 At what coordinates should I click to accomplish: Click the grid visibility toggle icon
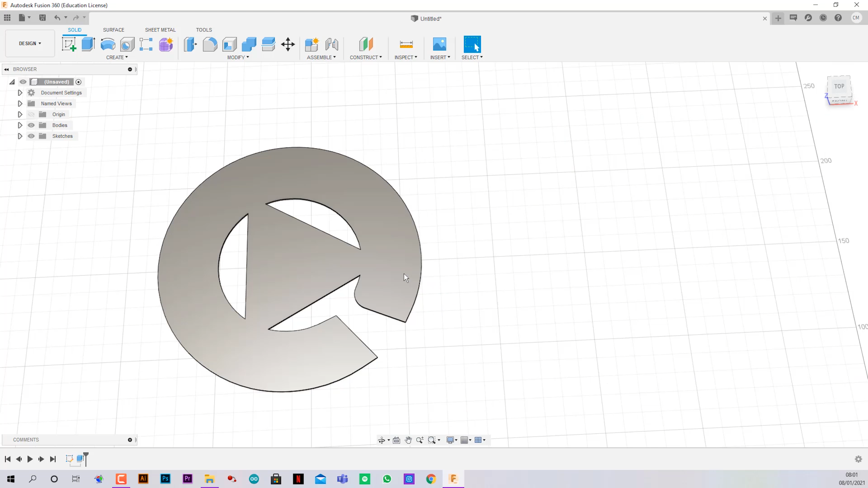464,440
